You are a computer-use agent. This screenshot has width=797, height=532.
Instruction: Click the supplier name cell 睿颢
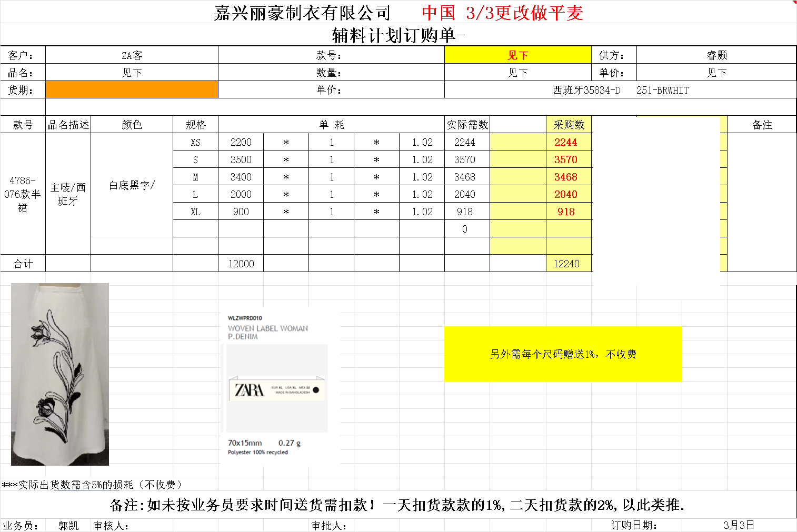tap(716, 55)
